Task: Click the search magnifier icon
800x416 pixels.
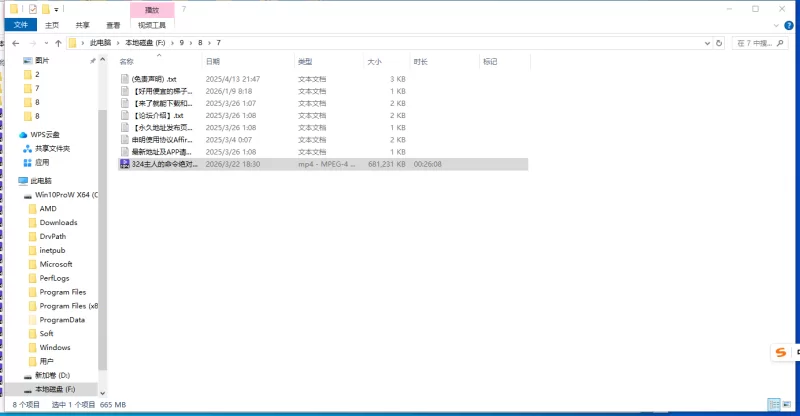Action: pos(780,43)
